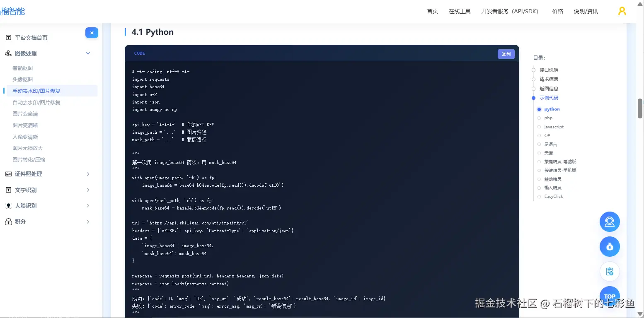
Task: Open 智能抠图 in the sidebar
Action: point(23,68)
